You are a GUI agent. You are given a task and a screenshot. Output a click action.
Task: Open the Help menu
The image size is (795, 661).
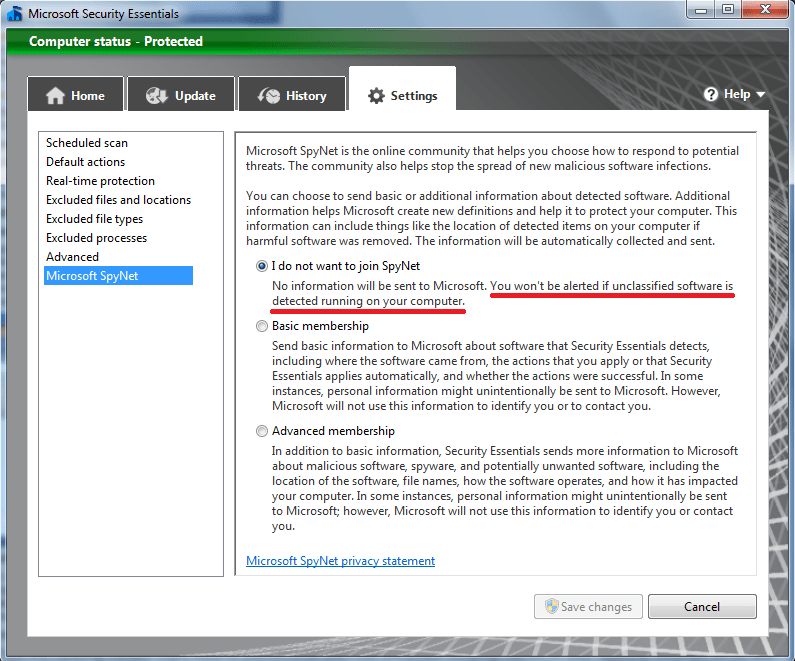click(734, 94)
